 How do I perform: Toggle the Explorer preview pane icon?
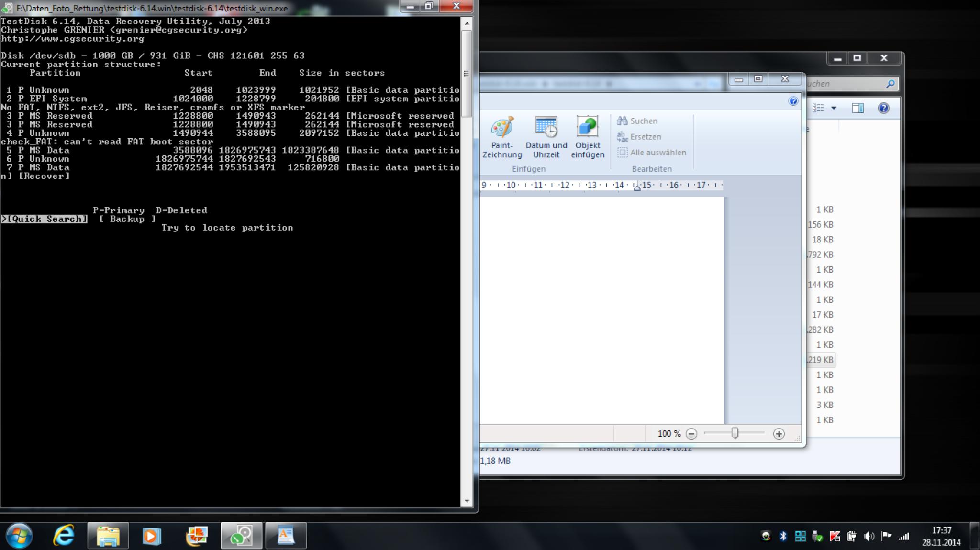click(857, 108)
